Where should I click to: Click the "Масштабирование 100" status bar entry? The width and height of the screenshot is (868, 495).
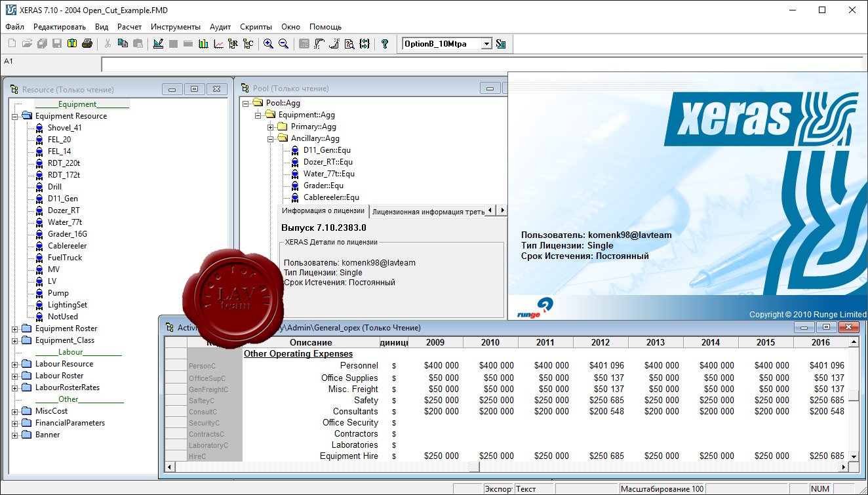[661, 489]
